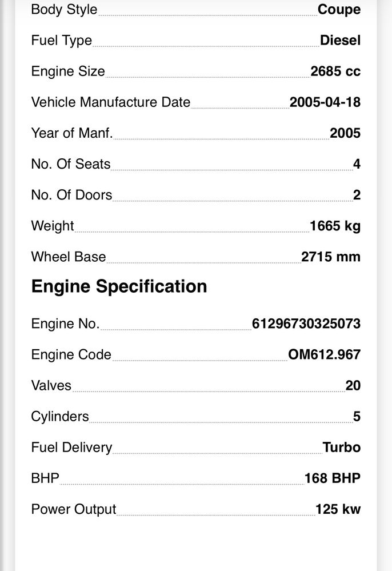Viewport: 392px width, 571px height.
Task: Click the 2005-04-18 manufacture date
Action: pyautogui.click(x=325, y=102)
